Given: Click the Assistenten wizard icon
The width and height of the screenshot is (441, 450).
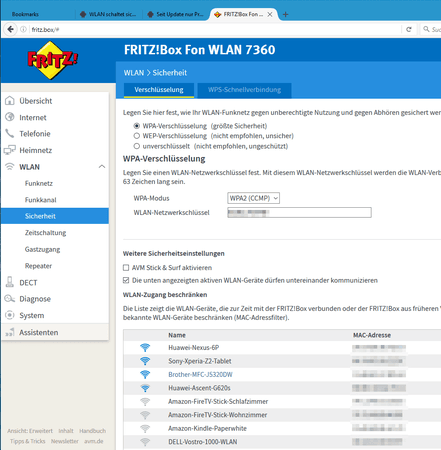Looking at the screenshot, I should 10,332.
